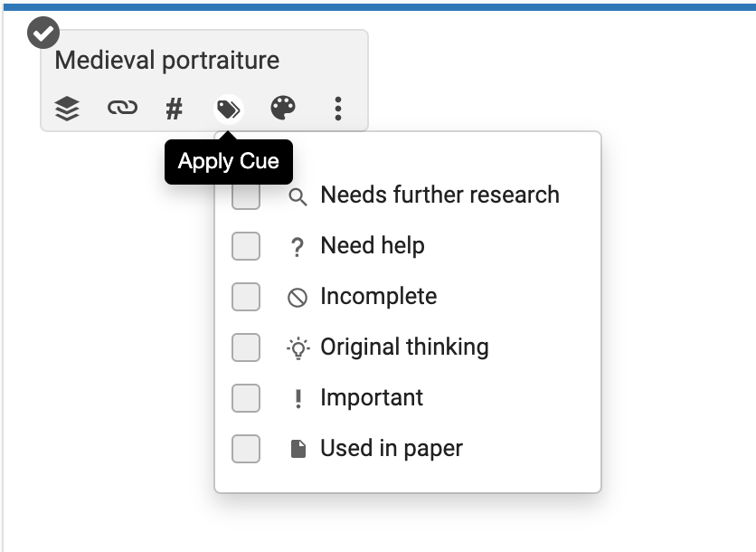Image resolution: width=756 pixels, height=552 pixels.
Task: Click the lightbulb icon beside Original thinking
Action: point(298,348)
